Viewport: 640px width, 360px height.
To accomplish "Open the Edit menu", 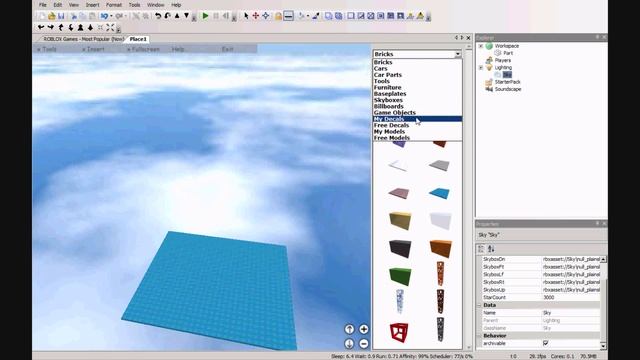I will tap(58, 5).
